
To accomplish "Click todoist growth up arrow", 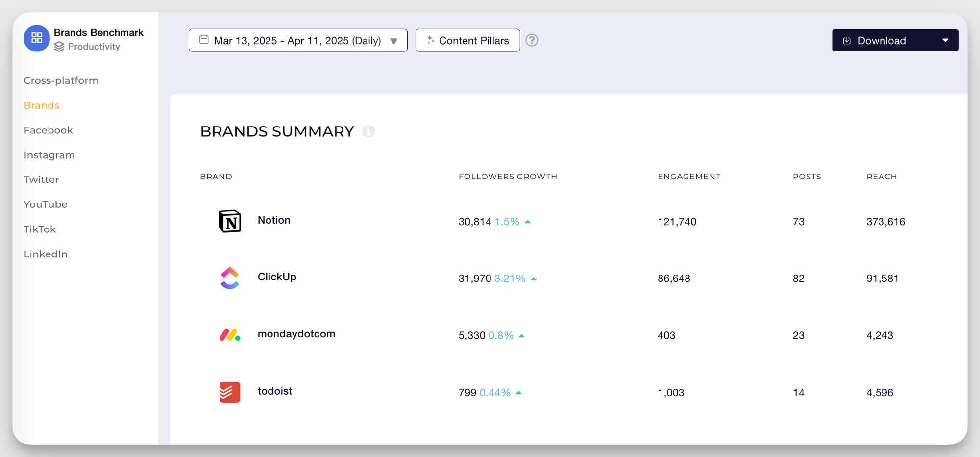I will (519, 393).
